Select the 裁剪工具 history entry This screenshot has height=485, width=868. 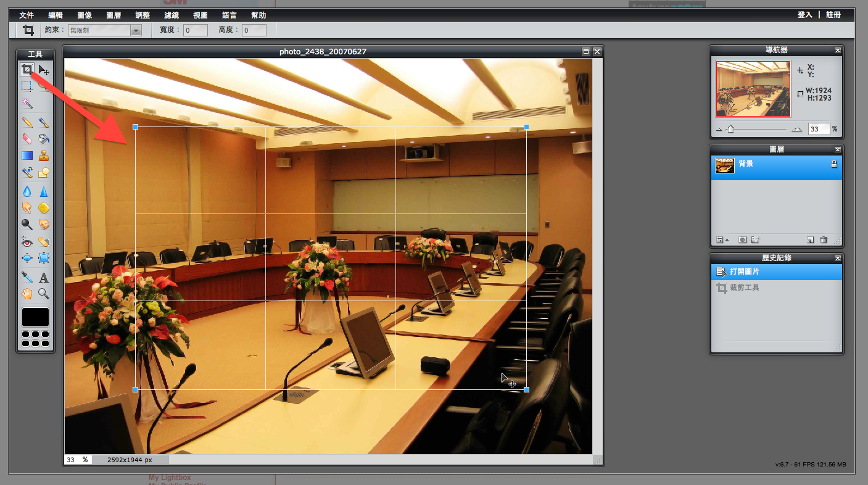[x=777, y=288]
